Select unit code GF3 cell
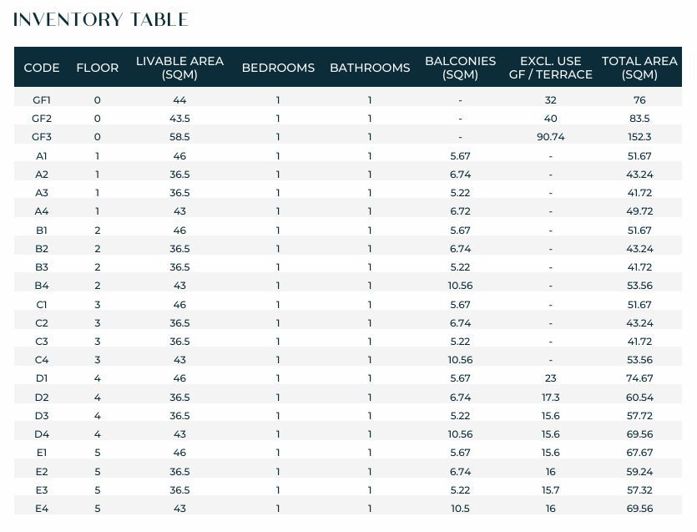Viewport: 697px width, 532px height. pos(42,137)
